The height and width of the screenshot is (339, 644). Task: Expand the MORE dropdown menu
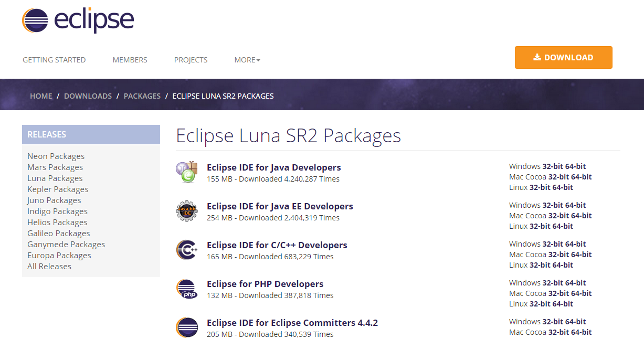pos(247,60)
